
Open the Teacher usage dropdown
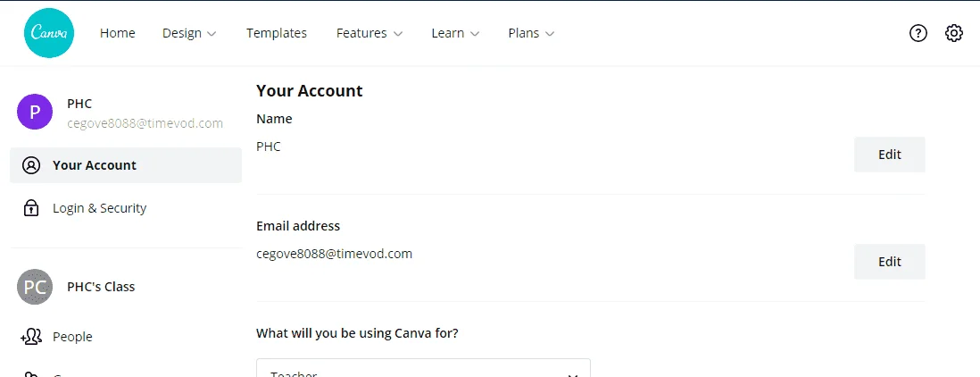[423, 368]
